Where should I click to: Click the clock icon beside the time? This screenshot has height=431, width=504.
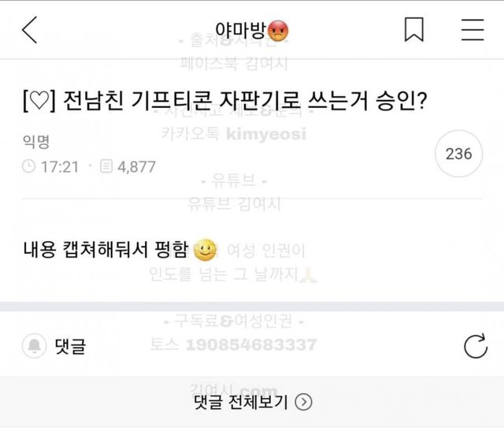(29, 166)
